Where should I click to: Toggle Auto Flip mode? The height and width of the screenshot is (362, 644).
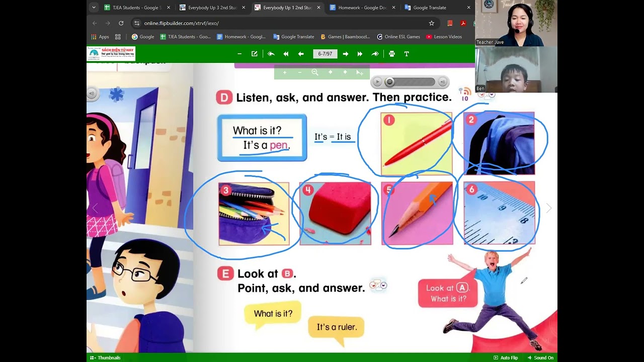point(506,358)
